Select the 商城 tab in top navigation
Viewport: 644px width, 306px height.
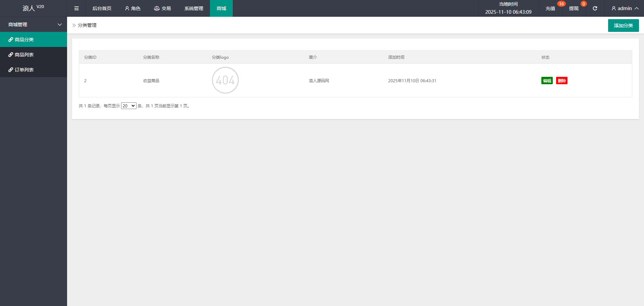pos(221,8)
